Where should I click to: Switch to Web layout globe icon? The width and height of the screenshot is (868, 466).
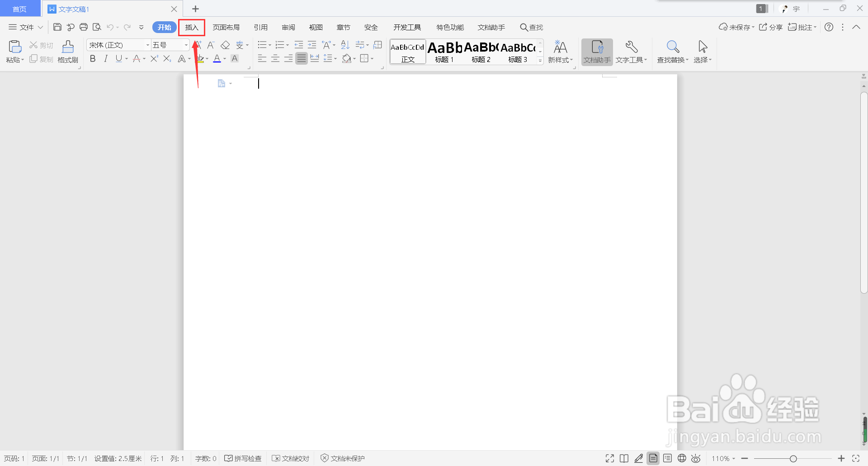coord(682,458)
